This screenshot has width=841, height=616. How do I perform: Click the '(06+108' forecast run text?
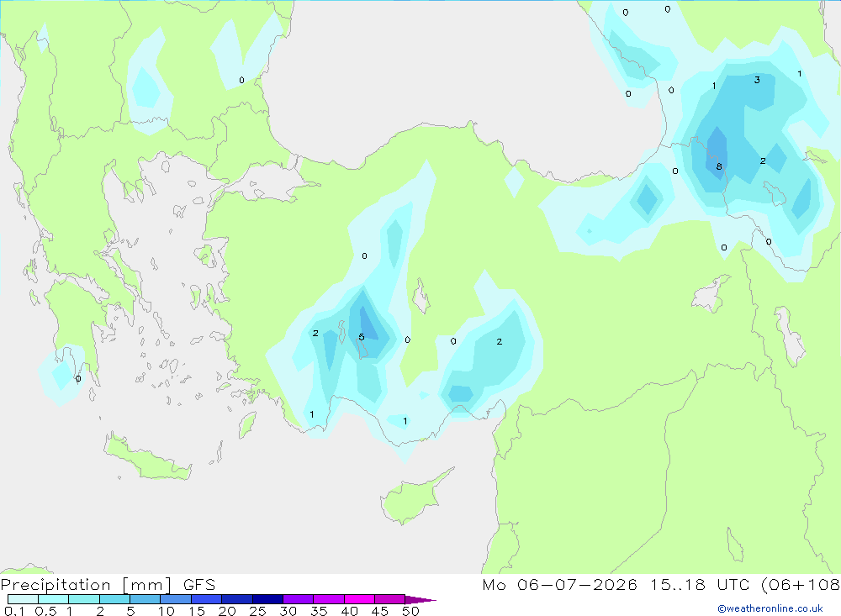coord(801,584)
